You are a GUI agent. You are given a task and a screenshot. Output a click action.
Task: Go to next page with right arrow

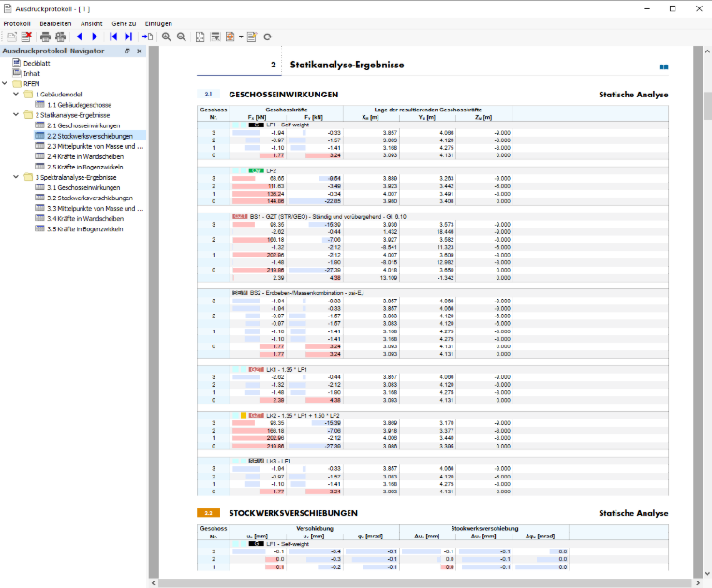95,37
